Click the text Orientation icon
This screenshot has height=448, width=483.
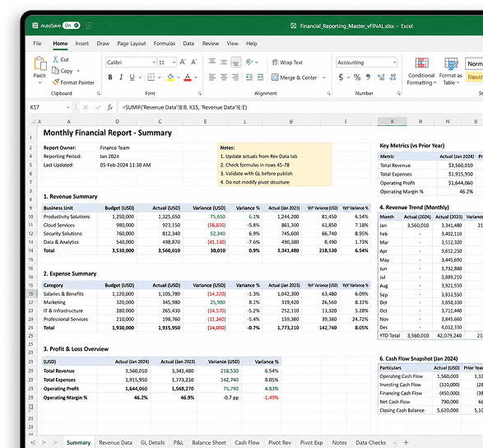click(x=249, y=62)
